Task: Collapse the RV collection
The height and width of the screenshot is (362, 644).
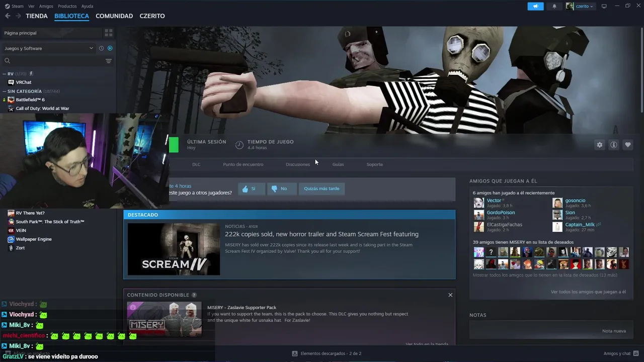Action: pos(5,74)
